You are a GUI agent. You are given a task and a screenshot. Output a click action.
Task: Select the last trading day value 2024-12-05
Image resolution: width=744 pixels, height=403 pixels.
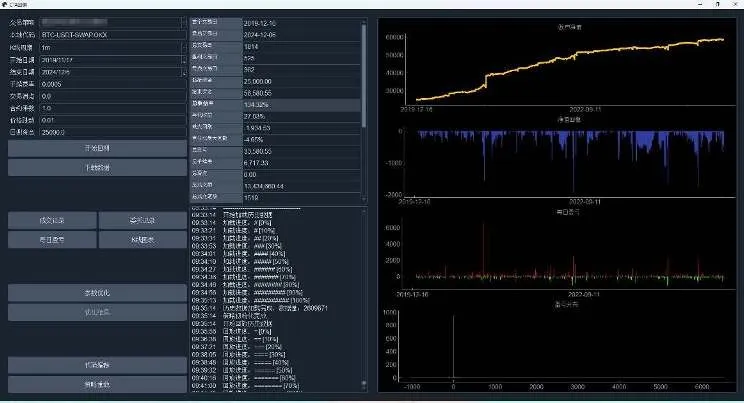tap(302, 35)
